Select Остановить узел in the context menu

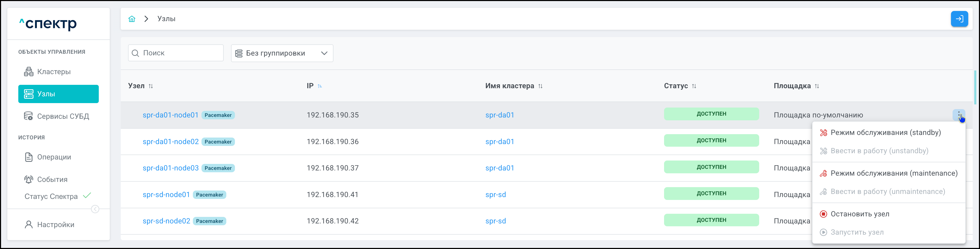tap(860, 214)
